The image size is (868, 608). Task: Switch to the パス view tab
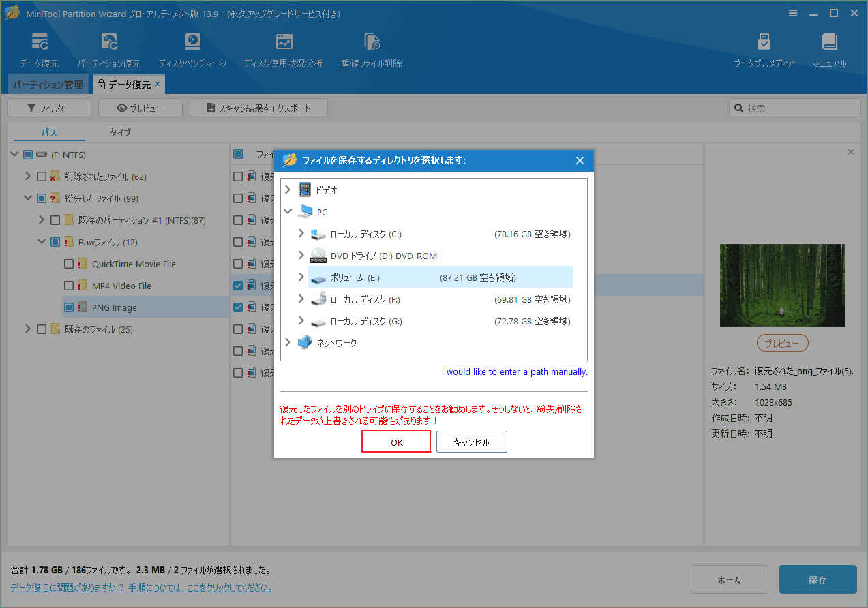[49, 132]
